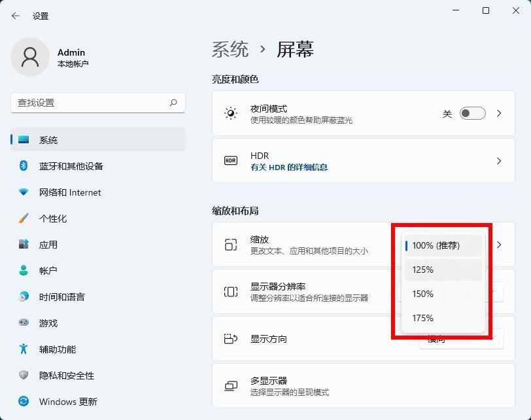The height and width of the screenshot is (420, 531).
Task: Open 隐私和安全性 in sidebar
Action: coord(67,376)
